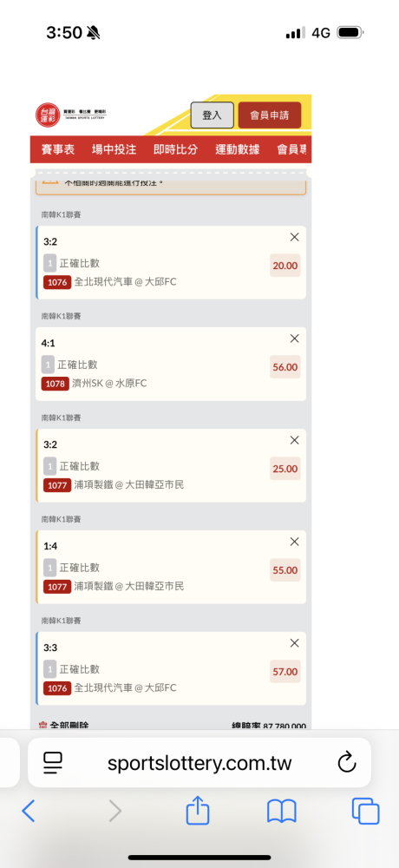Image resolution: width=399 pixels, height=868 pixels.
Task: Tap Safari share icon
Action: click(198, 812)
